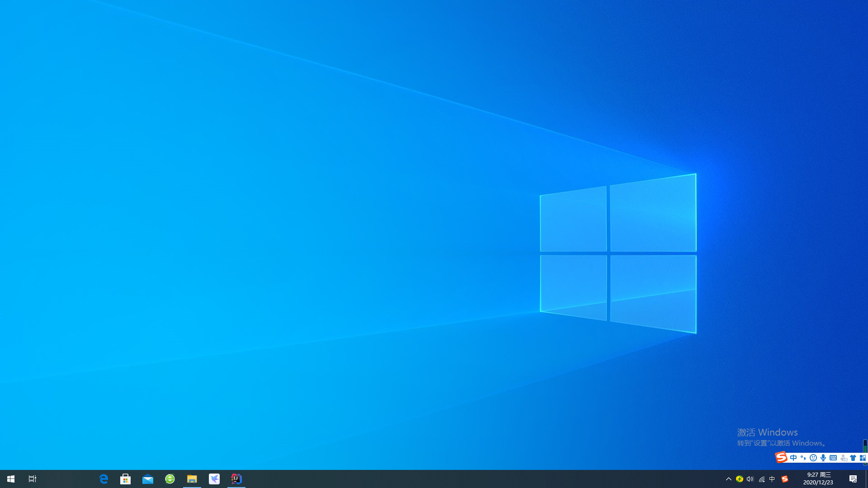Open network connections from the tray
This screenshot has width=868, height=488.
[762, 479]
